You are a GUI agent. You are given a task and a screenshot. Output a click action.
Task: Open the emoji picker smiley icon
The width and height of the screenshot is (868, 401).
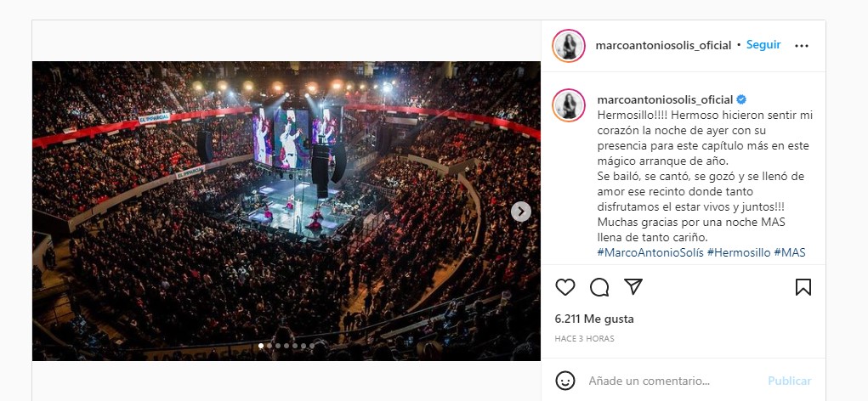[x=565, y=381]
